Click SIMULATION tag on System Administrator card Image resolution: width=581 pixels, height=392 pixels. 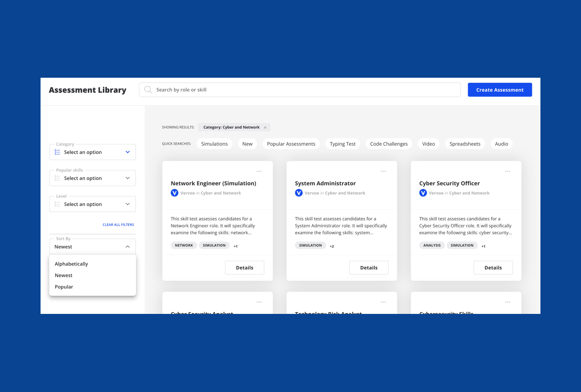310,245
